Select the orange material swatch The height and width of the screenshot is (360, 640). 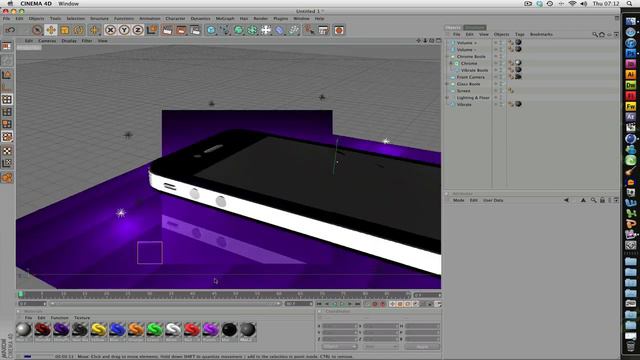[x=136, y=330]
